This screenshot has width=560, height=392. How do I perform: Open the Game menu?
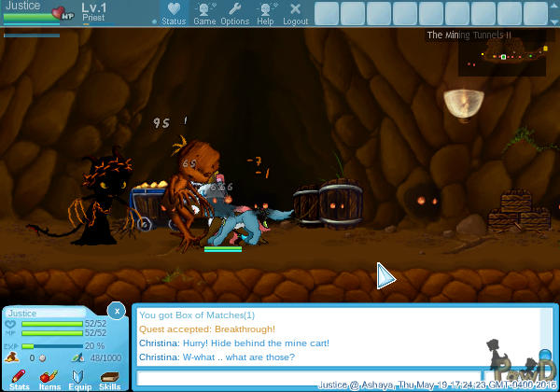[204, 13]
